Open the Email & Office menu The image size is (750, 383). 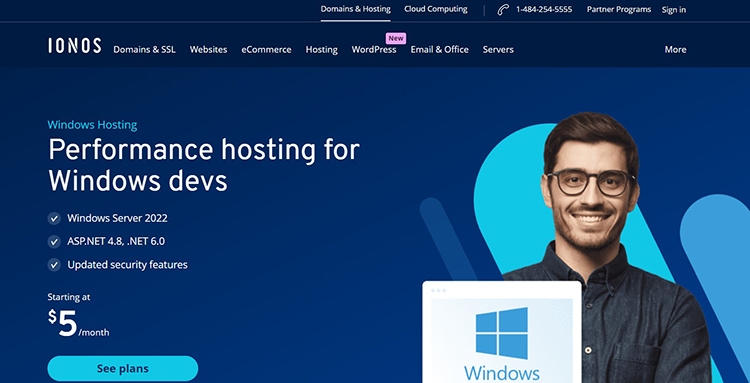point(440,50)
